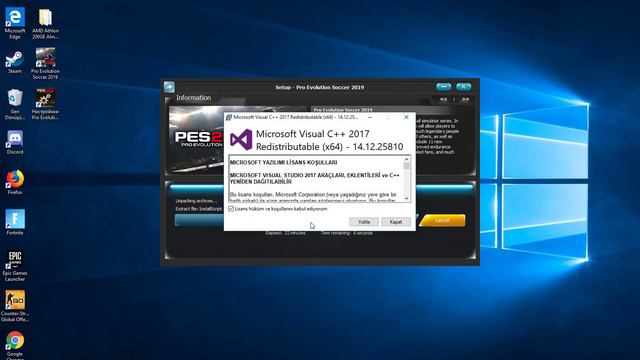
Task: Go to previous slide in PES setup information
Action: click(x=444, y=99)
